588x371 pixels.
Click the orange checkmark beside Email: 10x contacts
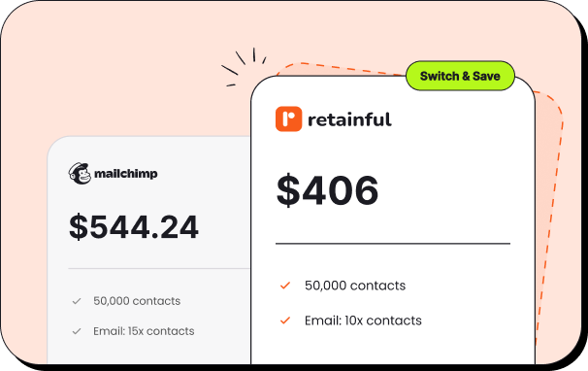click(x=285, y=320)
